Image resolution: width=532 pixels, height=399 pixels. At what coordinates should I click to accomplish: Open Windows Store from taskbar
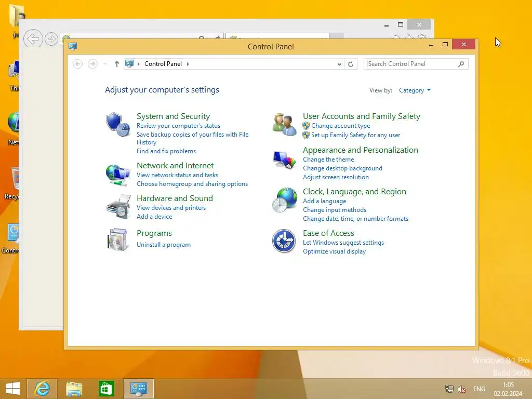click(x=106, y=389)
